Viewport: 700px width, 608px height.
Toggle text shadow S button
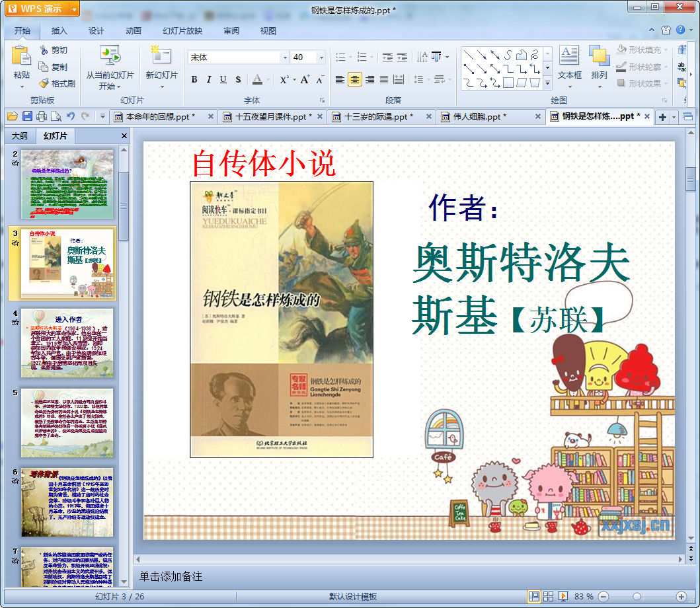[x=238, y=79]
